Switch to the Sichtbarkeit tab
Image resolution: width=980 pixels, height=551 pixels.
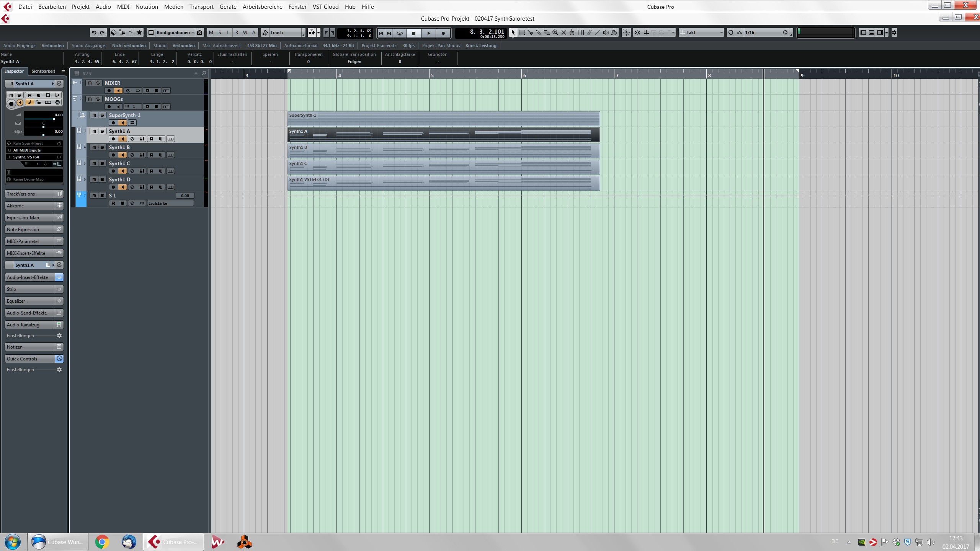(x=43, y=71)
